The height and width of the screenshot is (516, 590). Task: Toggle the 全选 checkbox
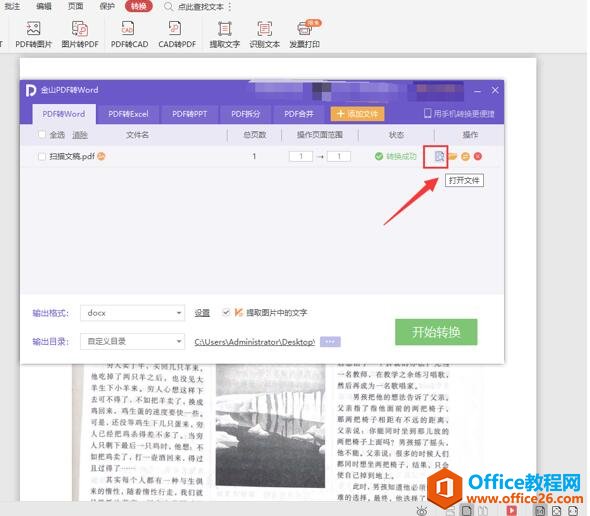(x=42, y=134)
